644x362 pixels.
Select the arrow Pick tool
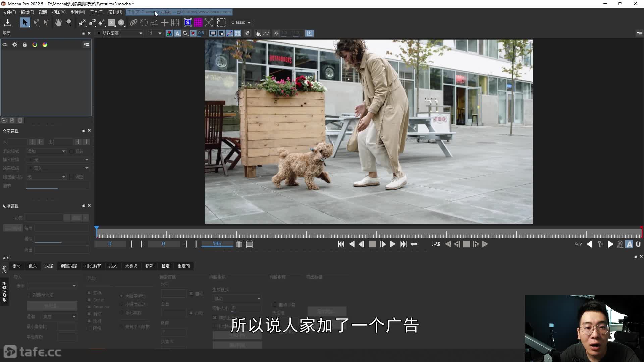tap(25, 22)
